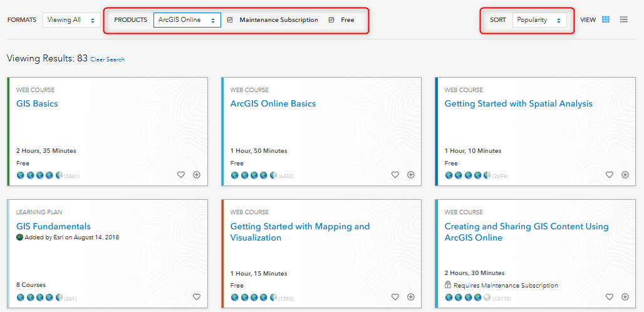Click the Clear Search link
644x312 pixels.
pyautogui.click(x=108, y=60)
